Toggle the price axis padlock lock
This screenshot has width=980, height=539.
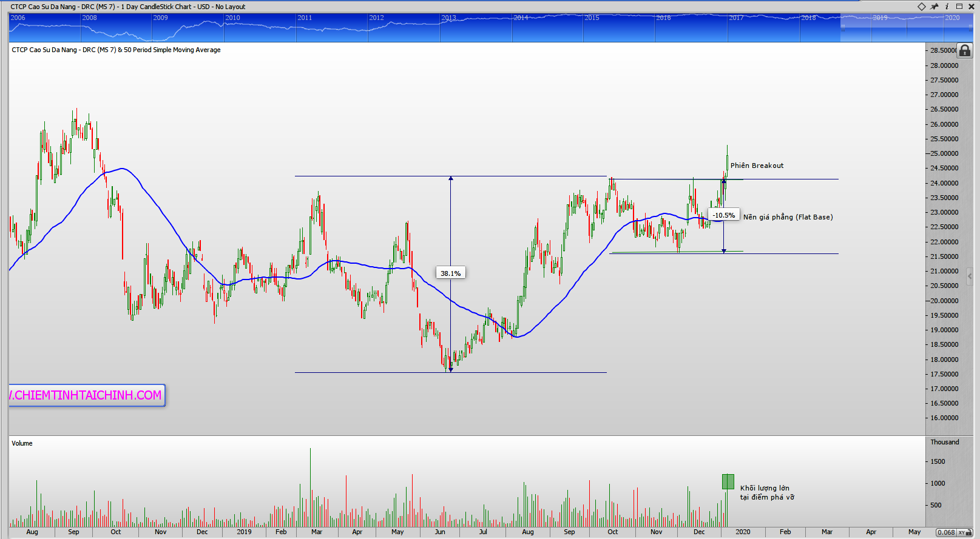965,50
